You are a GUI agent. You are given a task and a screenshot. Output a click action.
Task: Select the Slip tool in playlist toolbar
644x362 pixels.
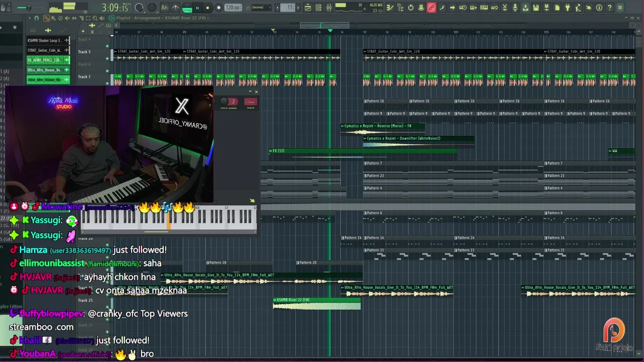click(74, 18)
